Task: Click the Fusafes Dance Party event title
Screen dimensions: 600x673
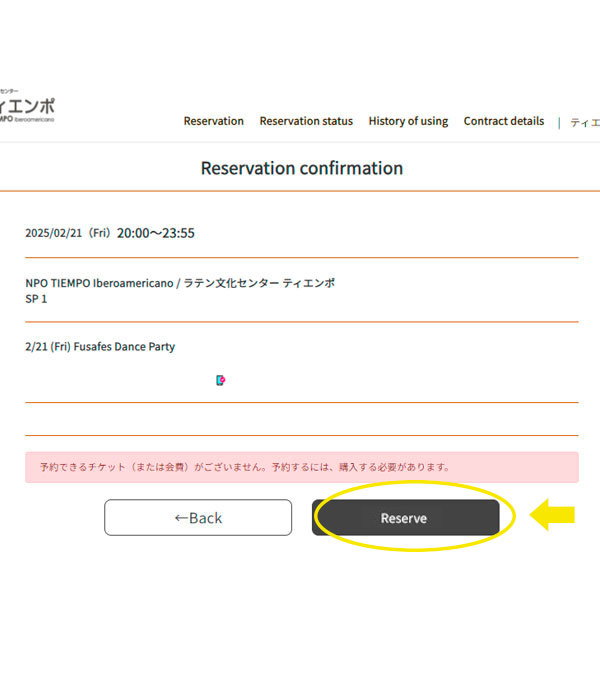Action: click(100, 347)
